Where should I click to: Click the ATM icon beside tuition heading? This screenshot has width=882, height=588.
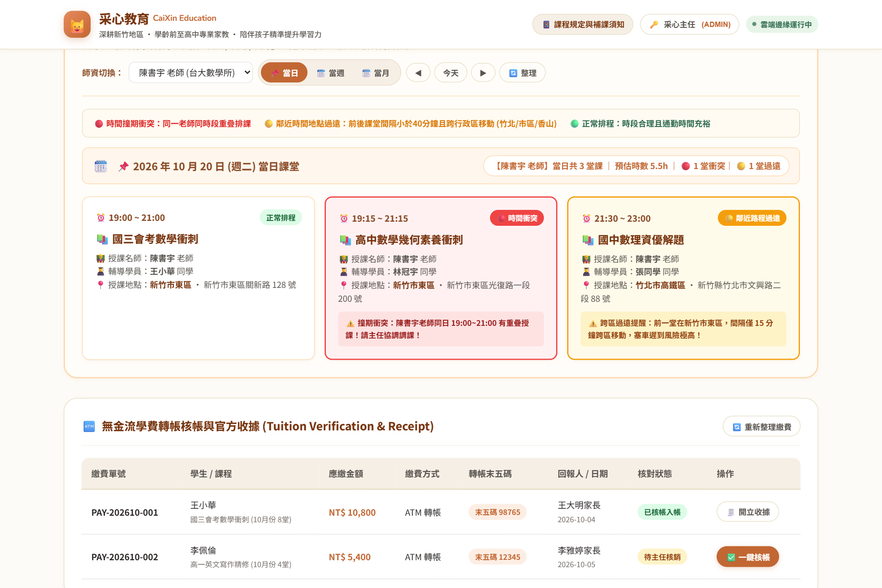(x=89, y=426)
